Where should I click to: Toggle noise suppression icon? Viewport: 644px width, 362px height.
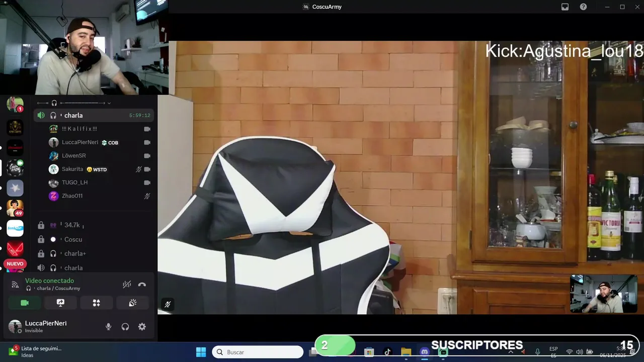coord(127,285)
